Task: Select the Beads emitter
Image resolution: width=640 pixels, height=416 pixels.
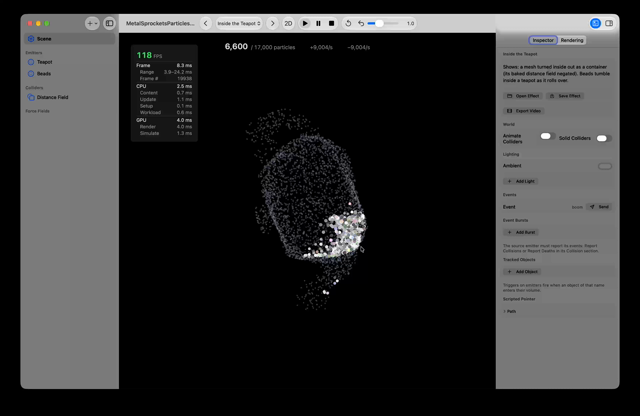Action: pos(69,74)
